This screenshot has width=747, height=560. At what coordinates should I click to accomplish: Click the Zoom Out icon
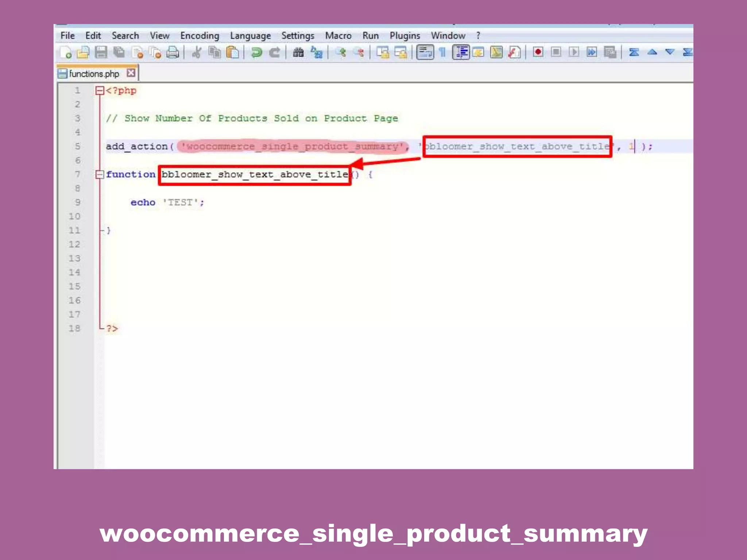point(359,52)
